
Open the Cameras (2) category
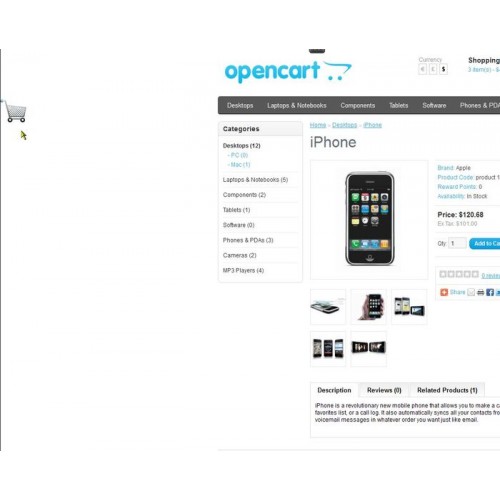pos(239,255)
